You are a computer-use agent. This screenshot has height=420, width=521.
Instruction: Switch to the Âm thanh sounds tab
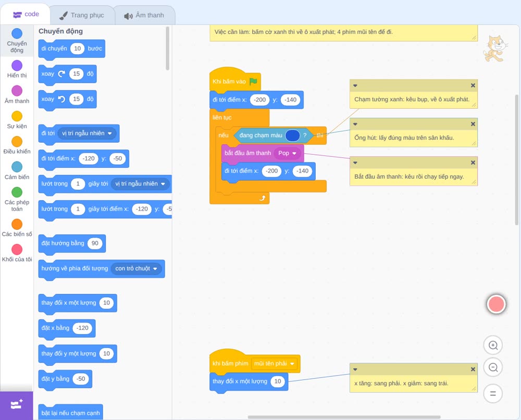tap(144, 15)
